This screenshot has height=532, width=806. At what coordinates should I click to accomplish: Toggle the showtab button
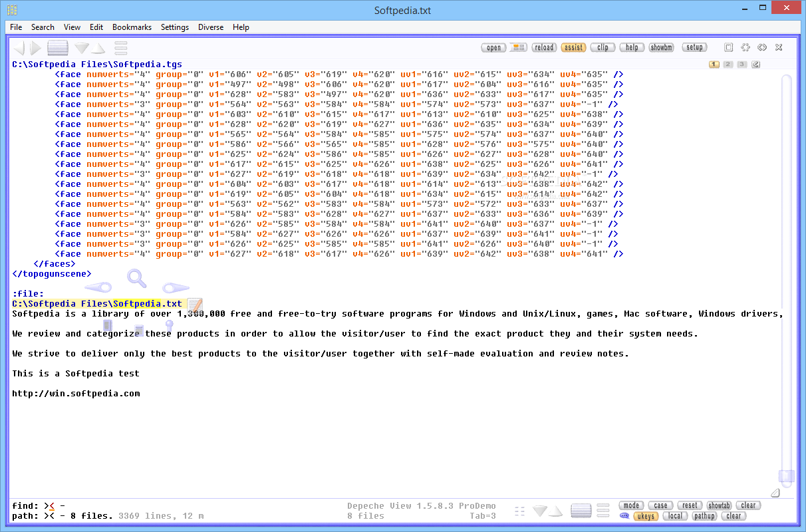click(719, 505)
